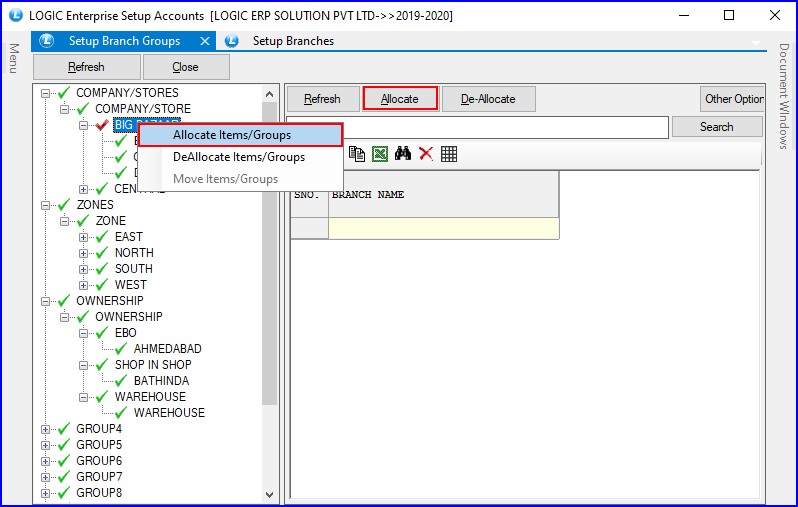Toggle check mark for NORTH zone

pos(102,252)
